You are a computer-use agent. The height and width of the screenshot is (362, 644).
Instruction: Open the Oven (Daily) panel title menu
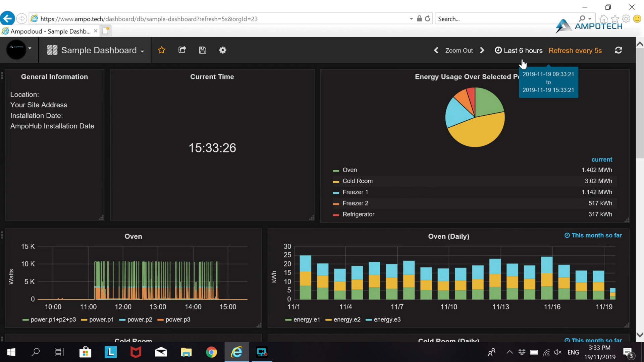pyautogui.click(x=448, y=236)
